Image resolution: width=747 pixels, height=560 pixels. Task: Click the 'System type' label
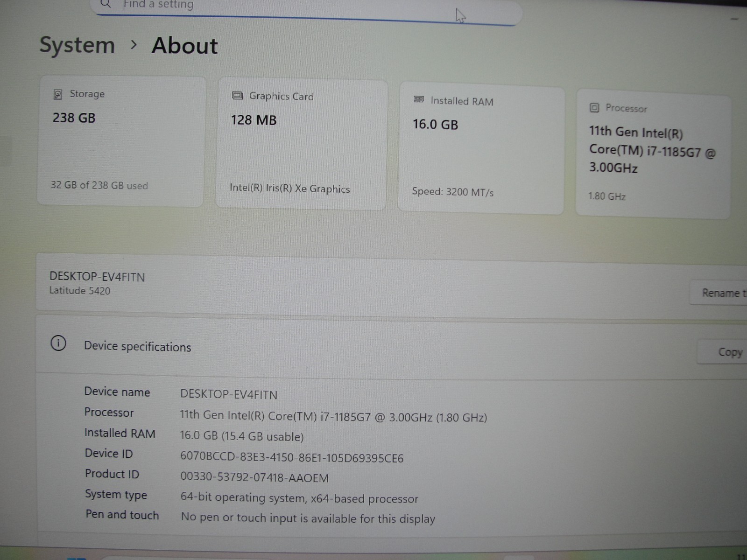coord(116,495)
